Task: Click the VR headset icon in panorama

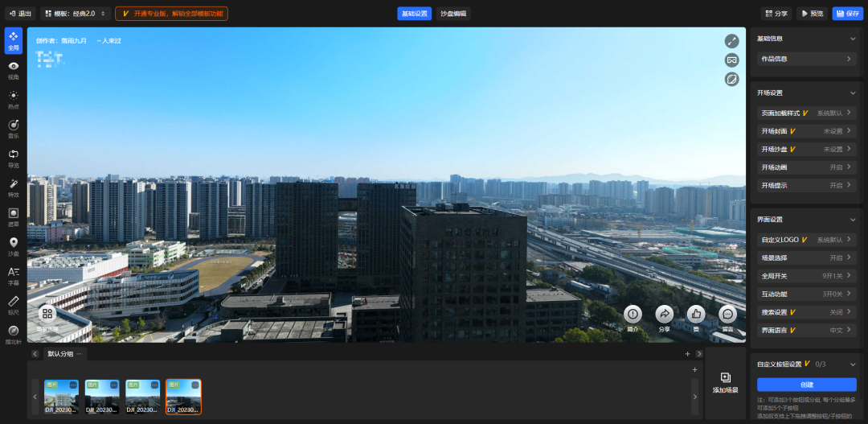Action: 732,60
